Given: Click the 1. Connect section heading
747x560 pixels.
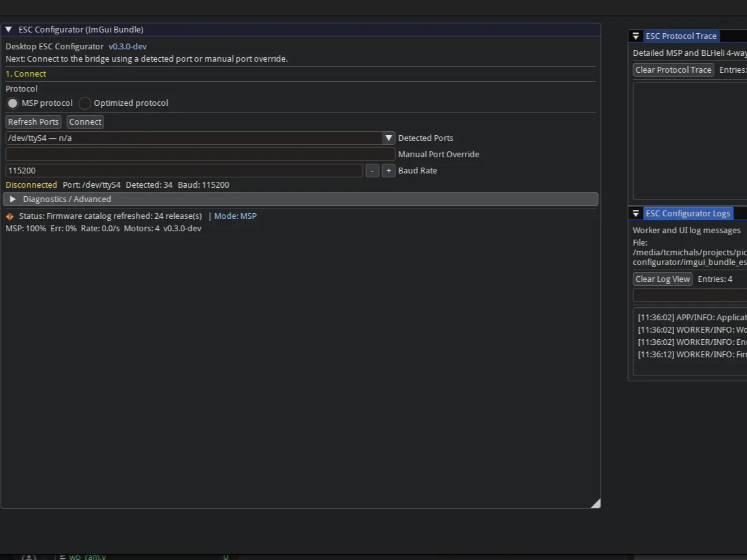Looking at the screenshot, I should [x=26, y=74].
